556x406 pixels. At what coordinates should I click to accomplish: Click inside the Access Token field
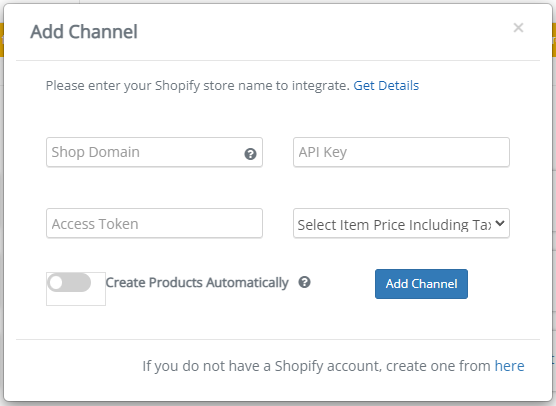(x=154, y=223)
